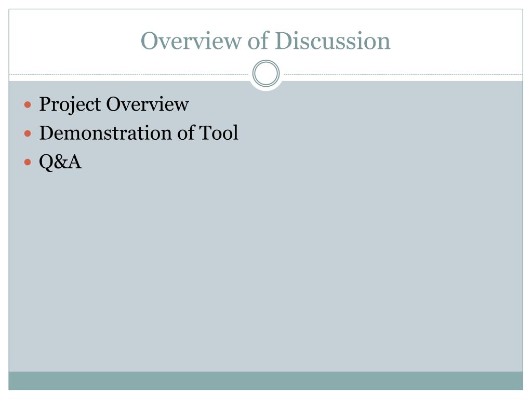Screen dimensions: 532x399
Task: Click the dashed divider line left of circle
Action: 129,74
